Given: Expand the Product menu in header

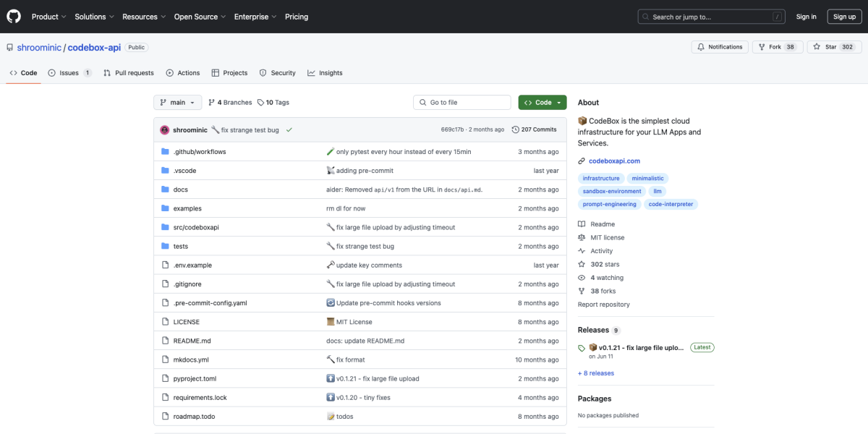Looking at the screenshot, I should [x=48, y=17].
